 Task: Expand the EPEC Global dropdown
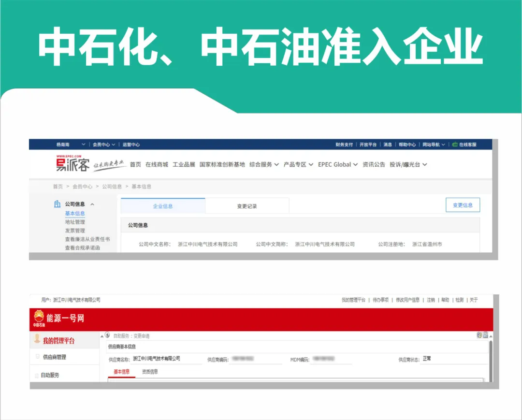point(337,164)
